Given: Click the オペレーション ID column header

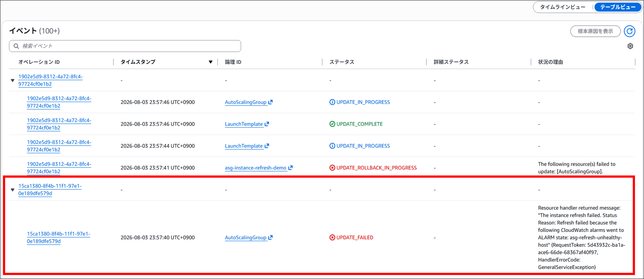Looking at the screenshot, I should [x=39, y=62].
